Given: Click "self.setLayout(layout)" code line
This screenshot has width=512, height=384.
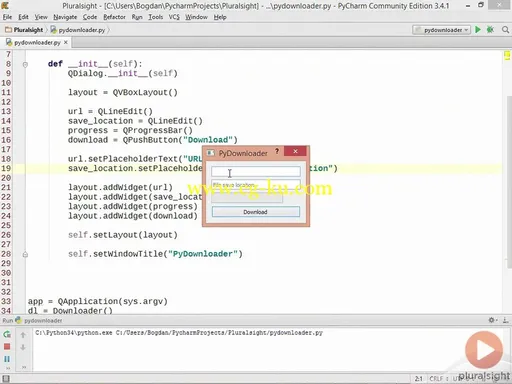Looking at the screenshot, I should pos(123,235).
